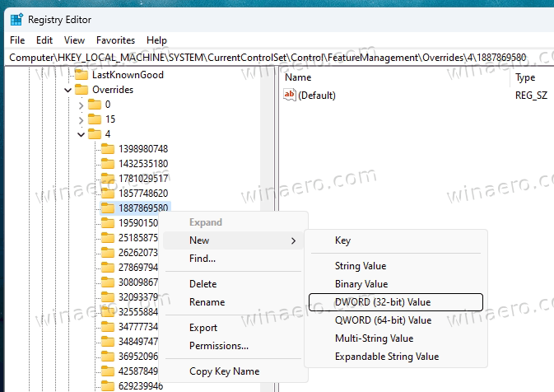Create a new QWORD (64-bit) Value
Screen dimensions: 554x392
point(396,320)
